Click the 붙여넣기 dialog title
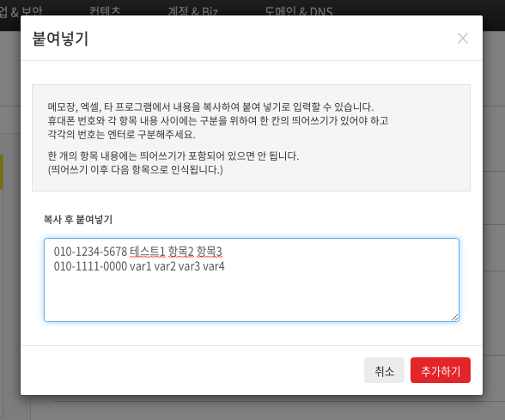This screenshot has height=420, width=505. coord(60,39)
